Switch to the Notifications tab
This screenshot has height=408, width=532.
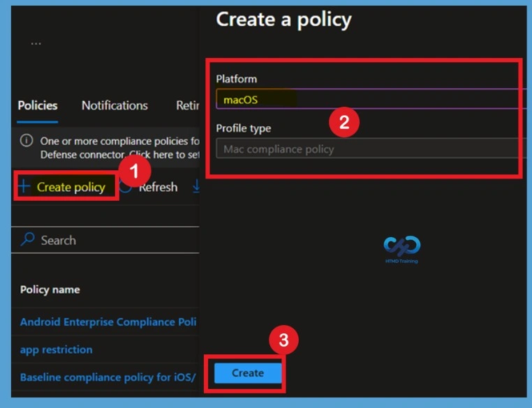pos(114,105)
